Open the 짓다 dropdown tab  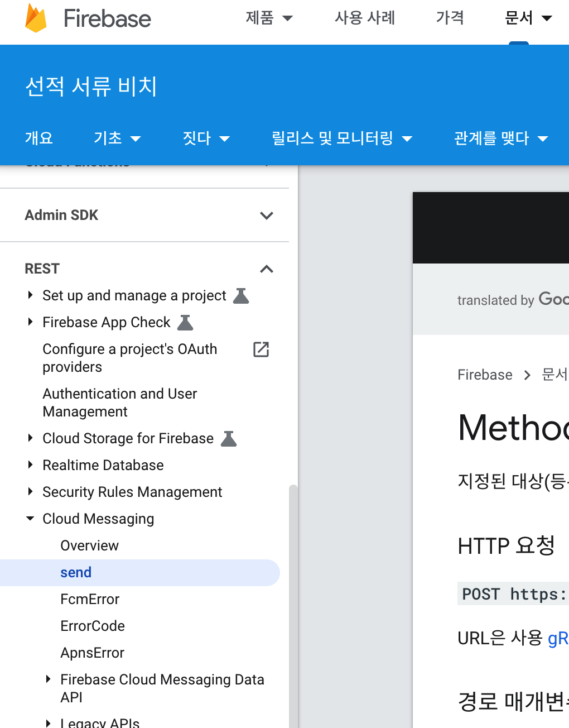206,138
